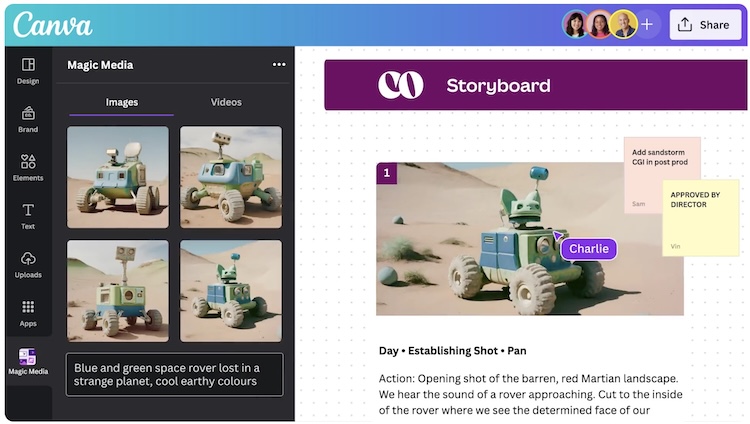Open Magic Media more options menu
750x424 pixels.
[x=279, y=65]
